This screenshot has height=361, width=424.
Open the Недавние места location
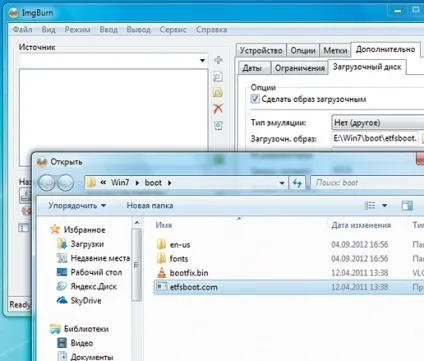tap(93, 258)
